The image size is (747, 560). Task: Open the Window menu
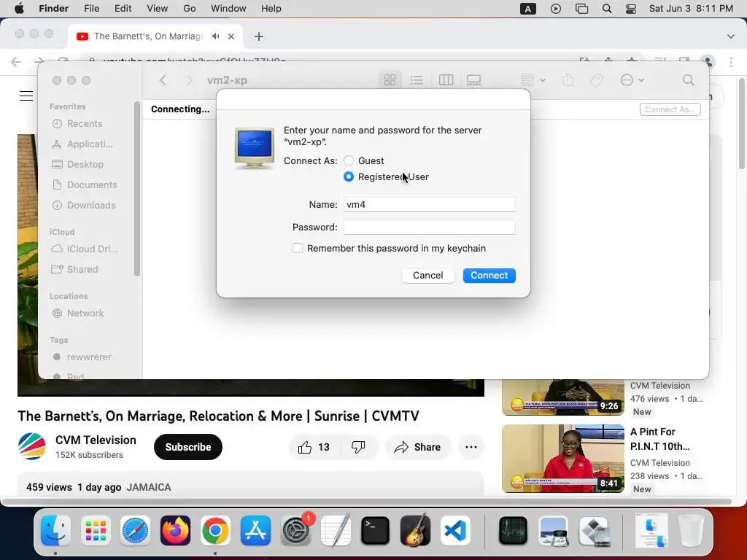click(228, 9)
